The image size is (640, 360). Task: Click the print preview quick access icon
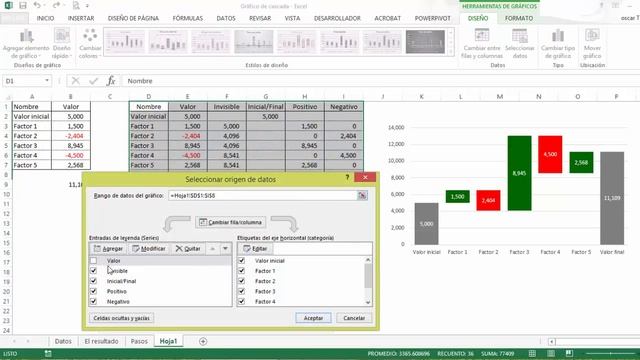(x=76, y=6)
